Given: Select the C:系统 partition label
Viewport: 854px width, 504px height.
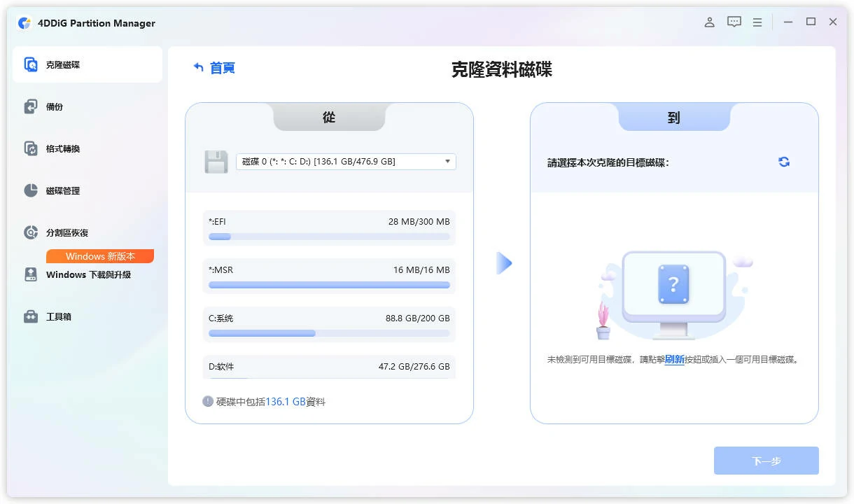Looking at the screenshot, I should (x=221, y=318).
